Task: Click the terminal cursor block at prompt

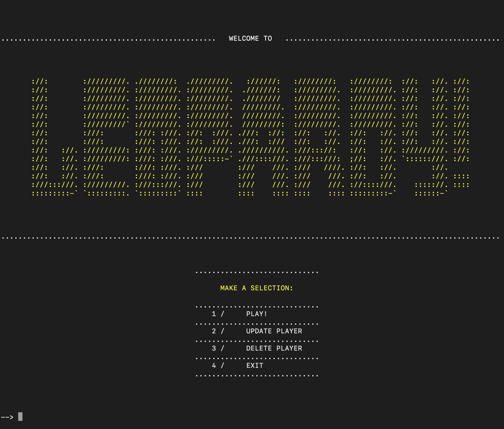Action: tap(20, 417)
